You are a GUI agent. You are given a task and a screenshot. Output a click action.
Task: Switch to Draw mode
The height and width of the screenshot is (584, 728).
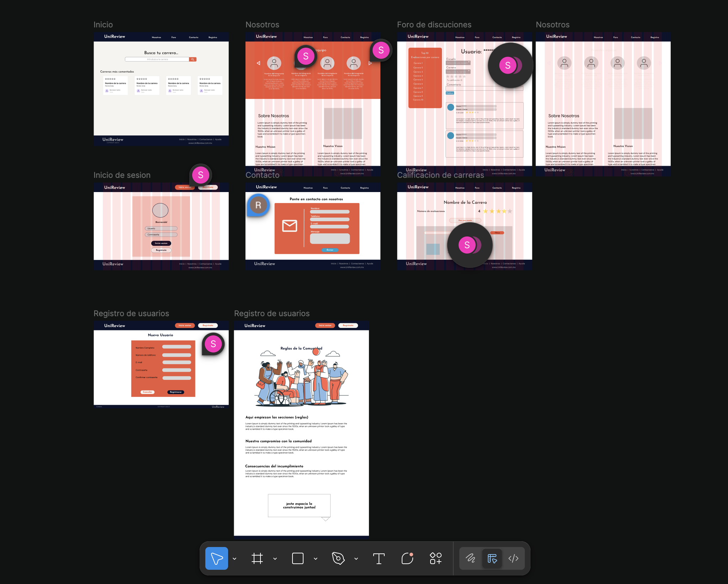click(470, 558)
